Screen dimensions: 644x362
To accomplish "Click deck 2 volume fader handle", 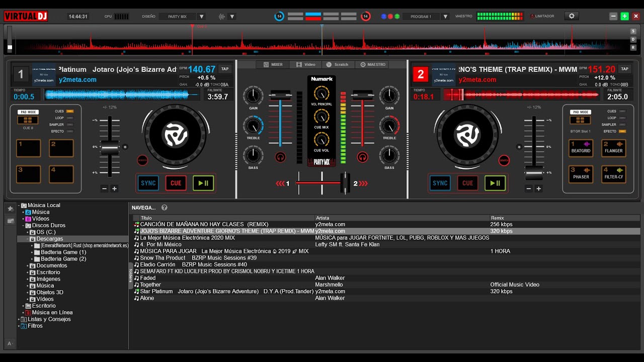I will pos(362,96).
